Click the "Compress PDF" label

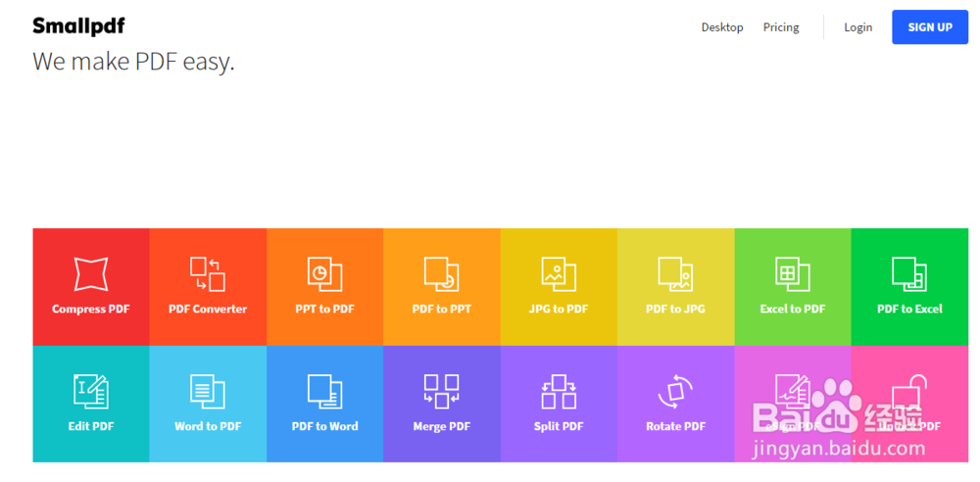point(91,309)
